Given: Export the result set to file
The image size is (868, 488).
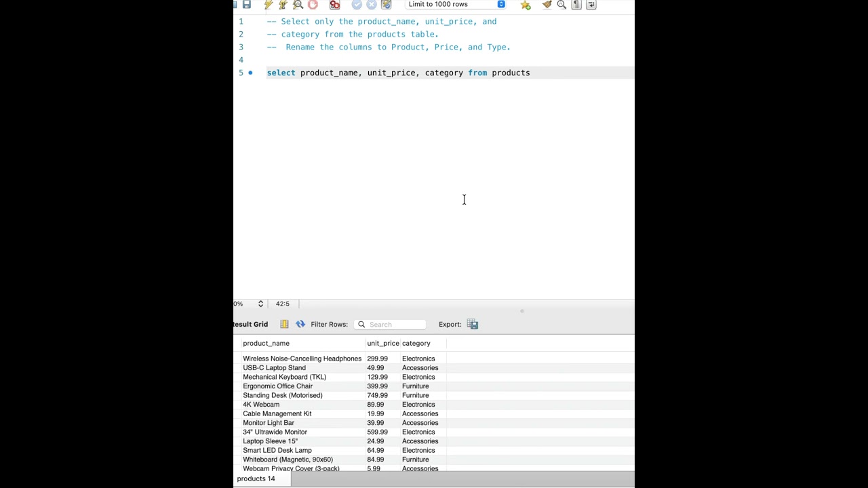Looking at the screenshot, I should (x=473, y=324).
